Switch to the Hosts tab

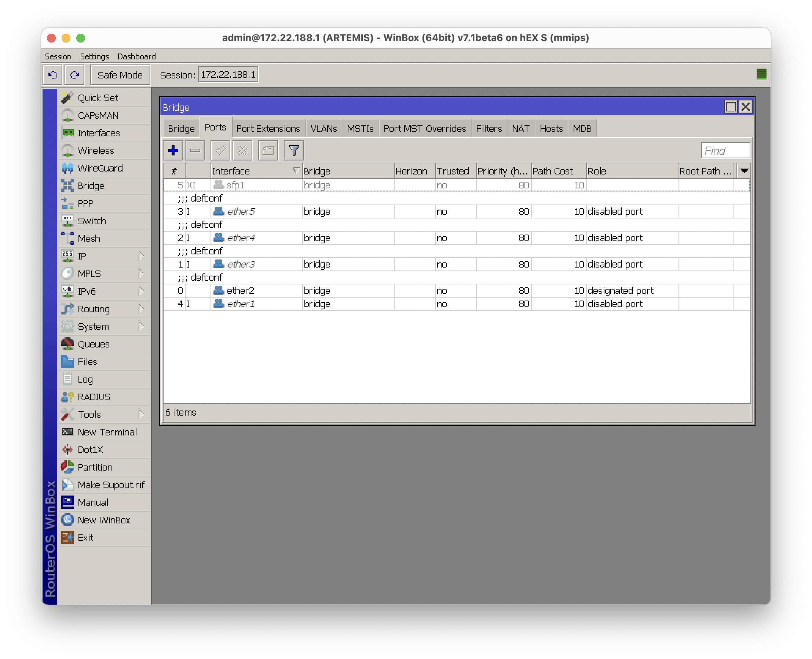point(551,129)
